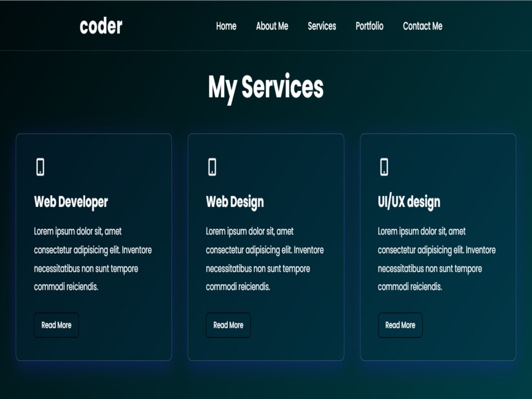Screen dimensions: 532x399
Task: Click the phone icon on UI/UX design card
Action: click(x=384, y=167)
